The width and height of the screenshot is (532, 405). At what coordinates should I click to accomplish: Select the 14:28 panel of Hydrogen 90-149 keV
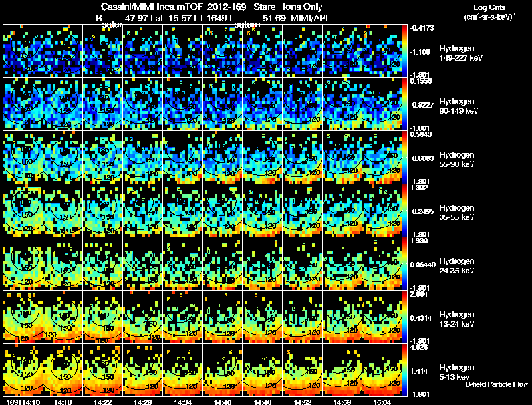[143, 104]
